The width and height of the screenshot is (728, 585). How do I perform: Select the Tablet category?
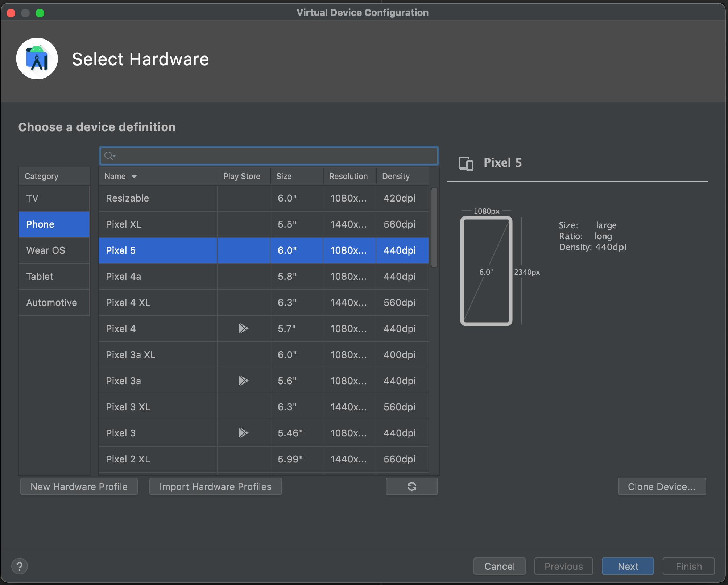tap(40, 277)
